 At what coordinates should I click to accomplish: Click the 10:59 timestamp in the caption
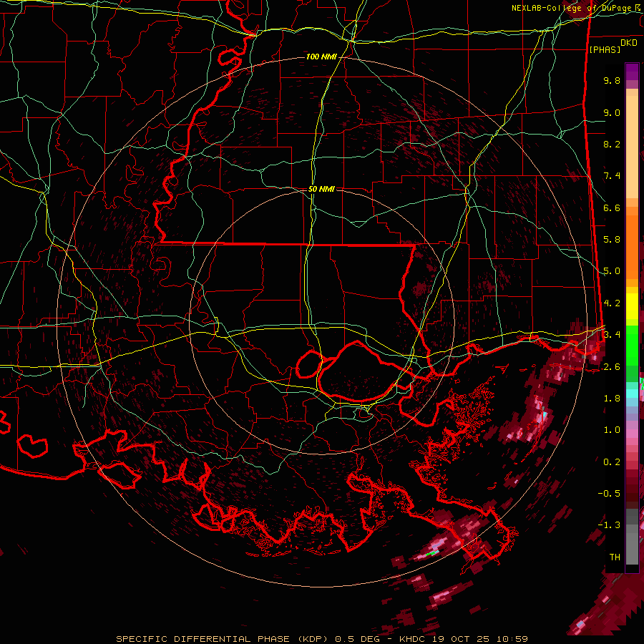(x=511, y=639)
